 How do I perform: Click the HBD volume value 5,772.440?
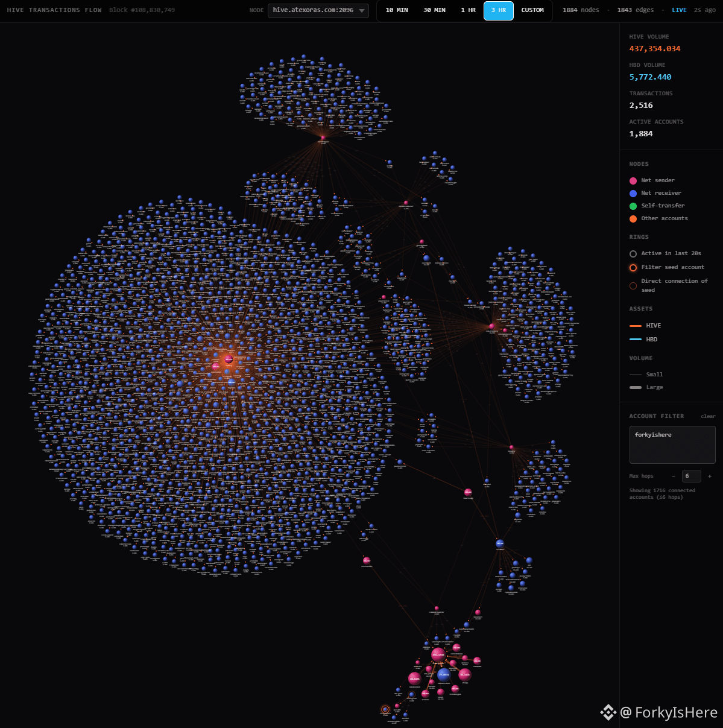(x=650, y=77)
